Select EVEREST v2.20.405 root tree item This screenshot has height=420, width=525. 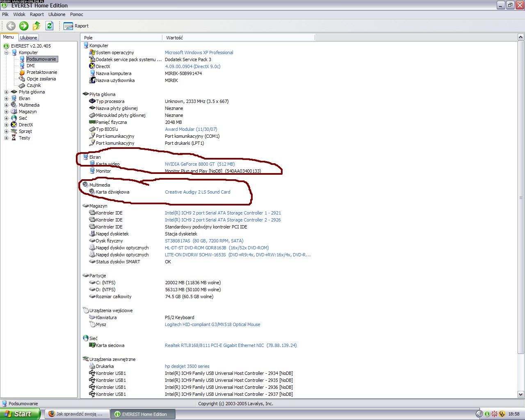[31, 46]
